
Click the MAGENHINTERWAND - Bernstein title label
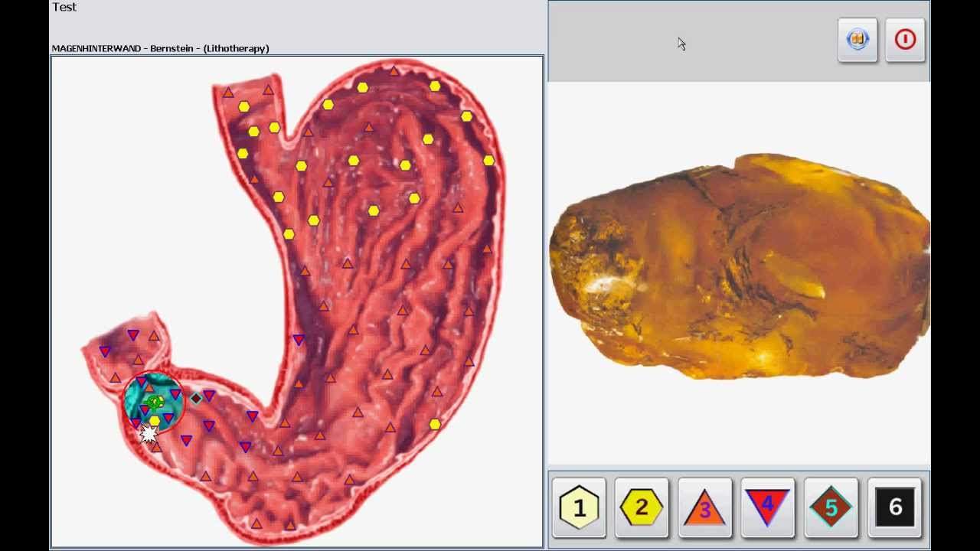pos(160,48)
